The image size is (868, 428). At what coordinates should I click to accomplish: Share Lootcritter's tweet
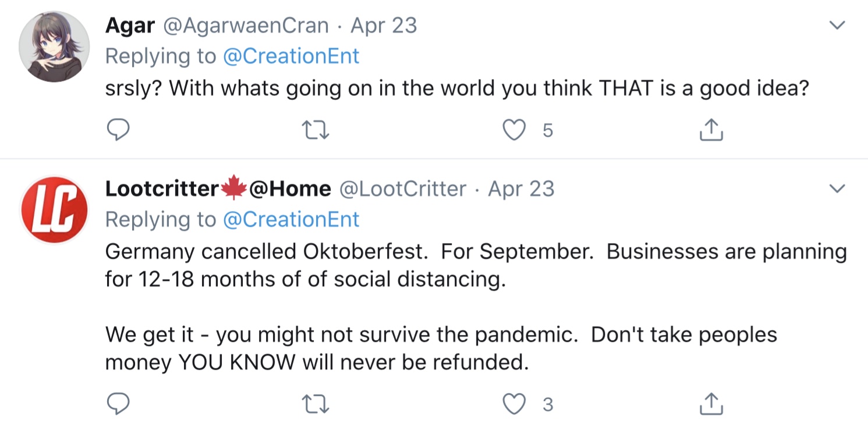pos(710,404)
